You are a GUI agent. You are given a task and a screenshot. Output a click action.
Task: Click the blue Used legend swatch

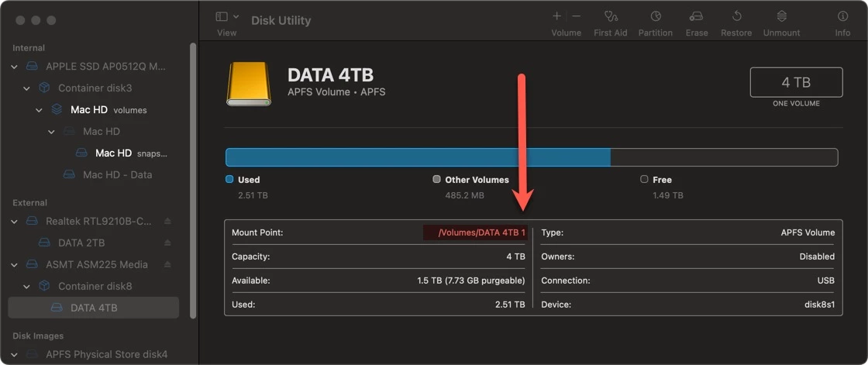229,180
